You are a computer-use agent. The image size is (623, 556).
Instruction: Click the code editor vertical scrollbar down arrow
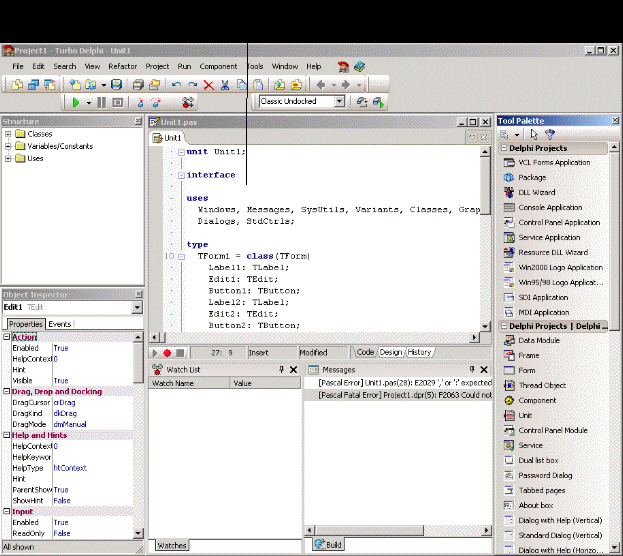click(485, 326)
